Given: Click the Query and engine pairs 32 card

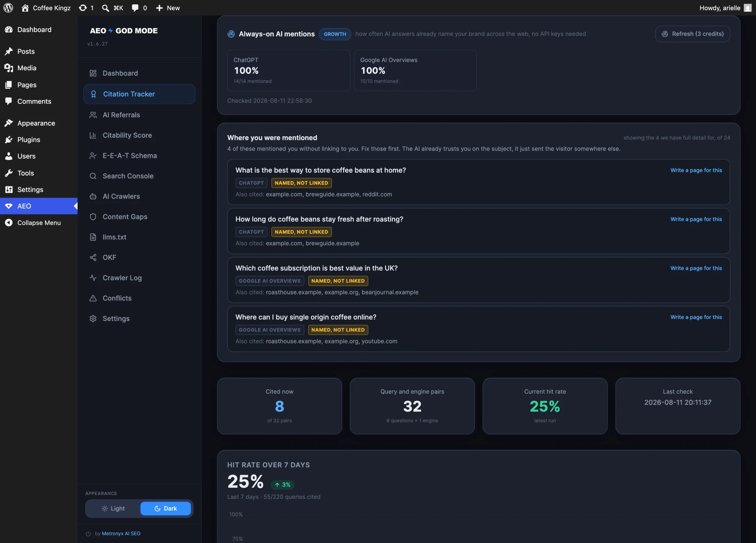Looking at the screenshot, I should click(412, 406).
